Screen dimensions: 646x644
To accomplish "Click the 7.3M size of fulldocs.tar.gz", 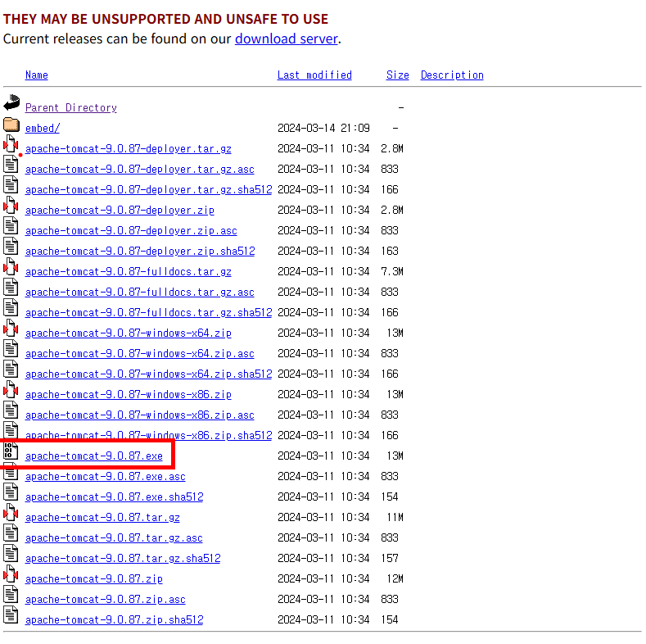I will [x=392, y=272].
